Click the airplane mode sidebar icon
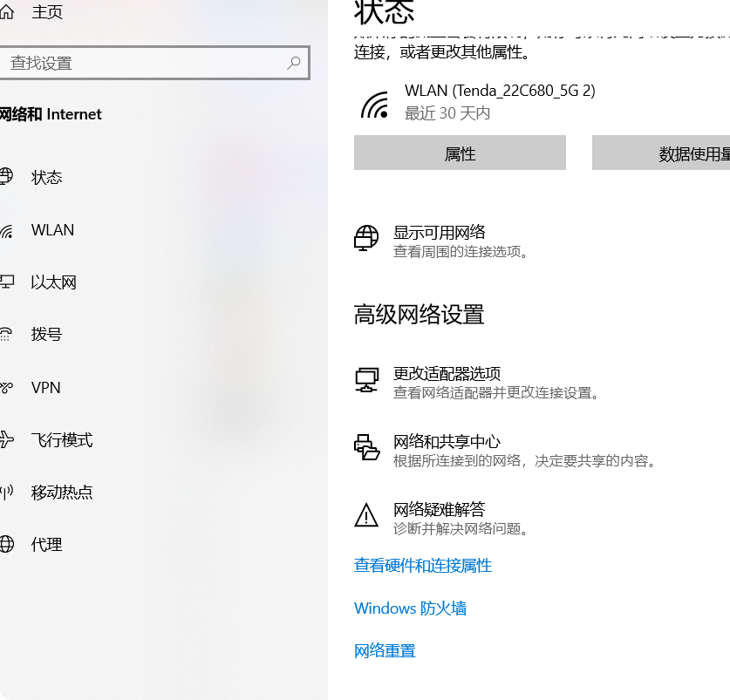The height and width of the screenshot is (700, 730). click(7, 440)
